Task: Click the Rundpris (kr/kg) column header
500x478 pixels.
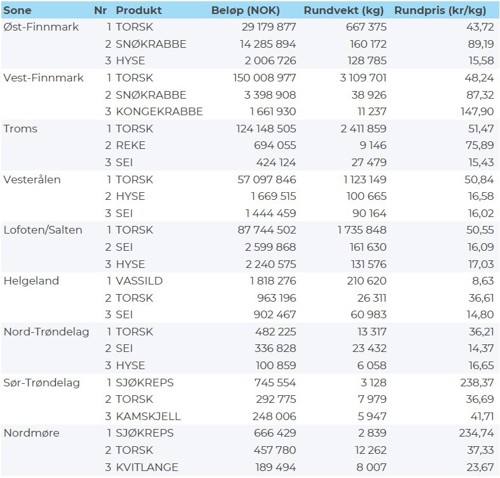Action: pos(440,10)
